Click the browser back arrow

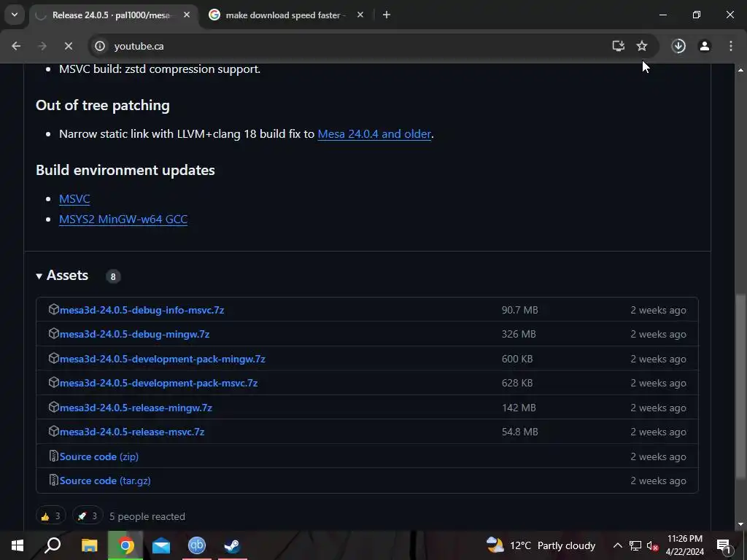[16, 46]
